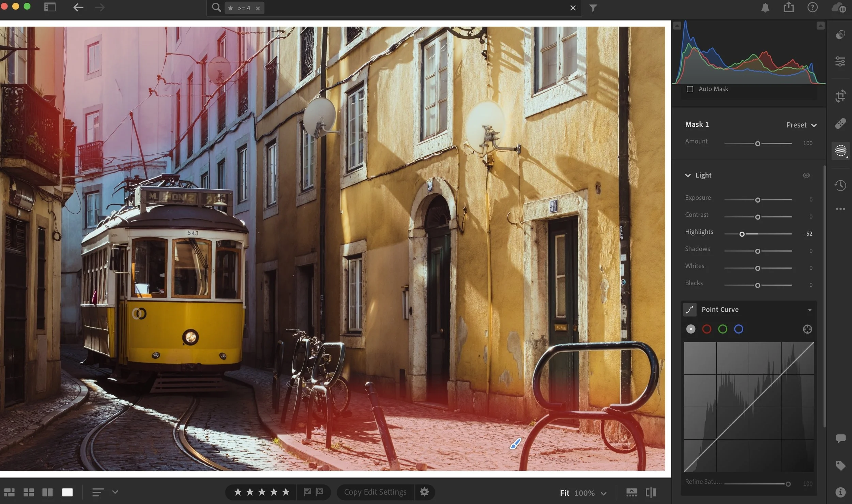Enable the Auto Mask checkbox
Viewport: 852px width, 504px height.
pyautogui.click(x=690, y=89)
